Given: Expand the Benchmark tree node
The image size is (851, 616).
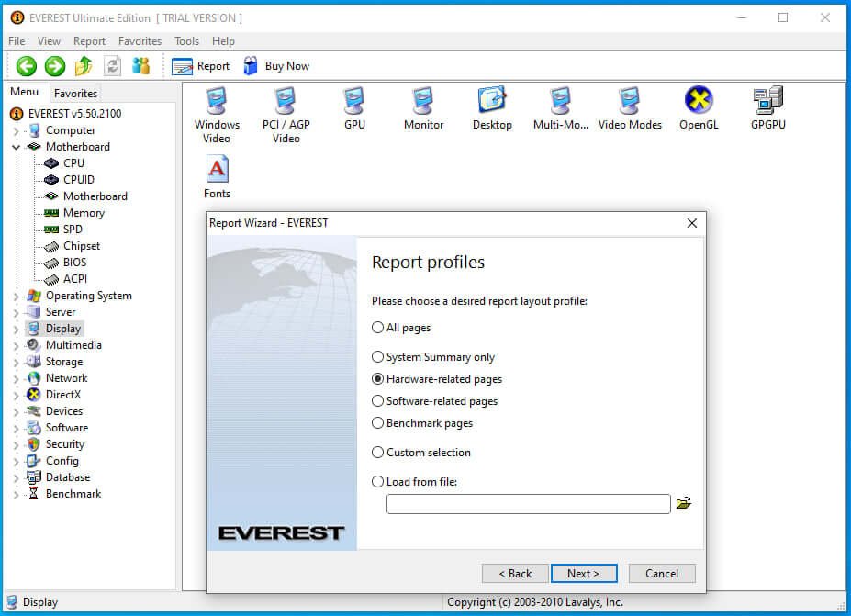Looking at the screenshot, I should (x=16, y=495).
